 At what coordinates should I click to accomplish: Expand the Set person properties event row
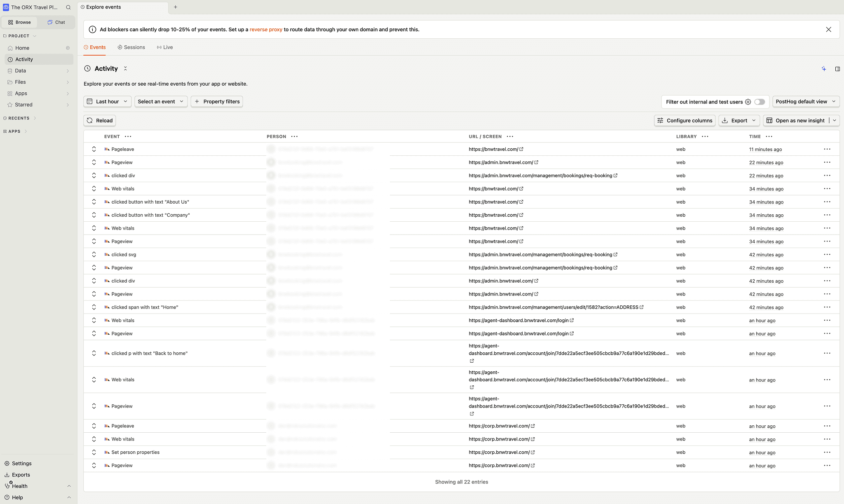pos(94,452)
